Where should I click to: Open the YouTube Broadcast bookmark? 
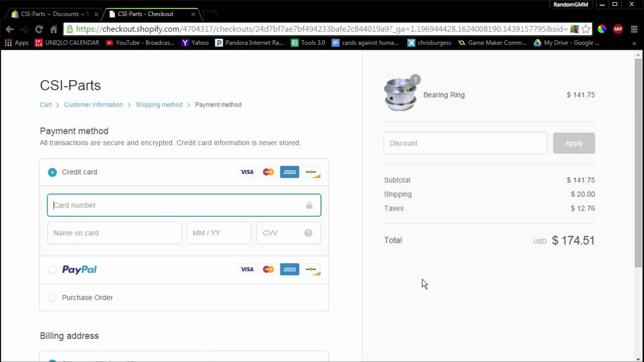click(x=140, y=43)
